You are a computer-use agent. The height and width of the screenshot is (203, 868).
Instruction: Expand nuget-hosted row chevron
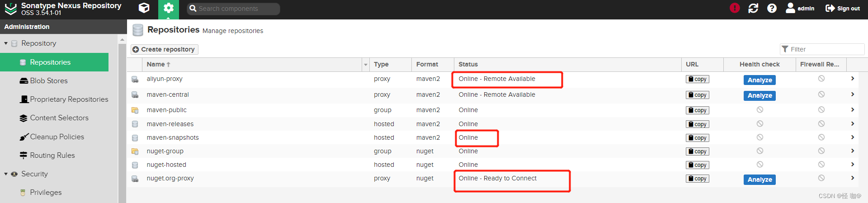coord(853,165)
